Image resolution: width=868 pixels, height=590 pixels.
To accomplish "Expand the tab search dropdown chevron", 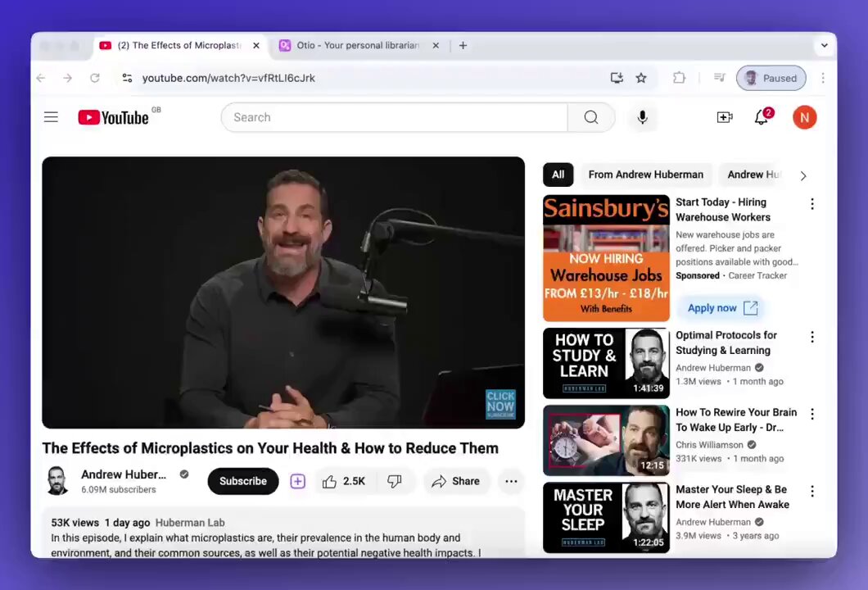I will (x=825, y=45).
